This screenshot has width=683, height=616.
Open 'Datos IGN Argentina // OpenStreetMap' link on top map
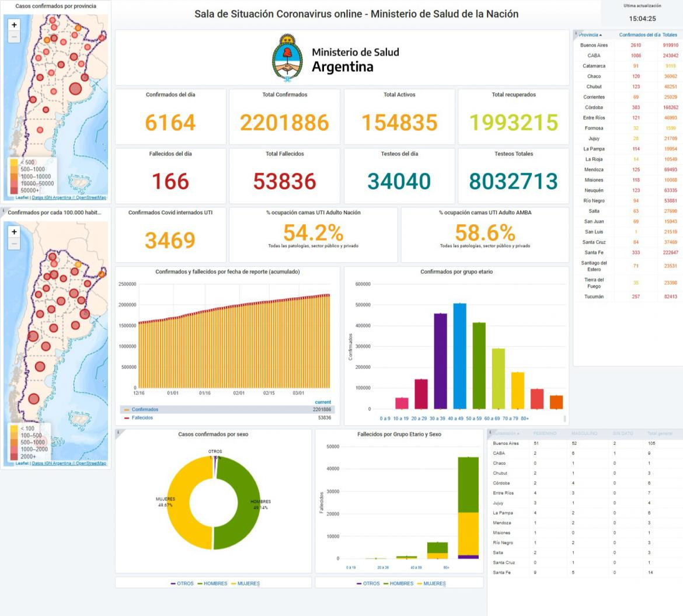coord(69,198)
